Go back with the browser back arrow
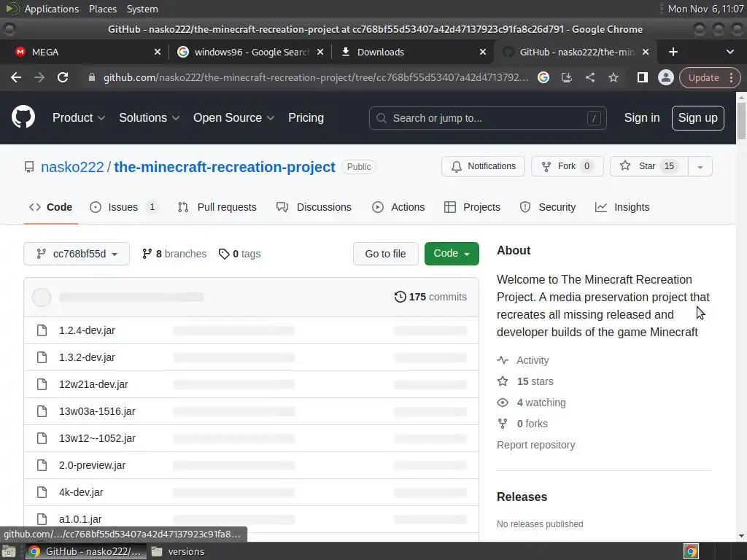The width and height of the screenshot is (747, 560). [x=16, y=77]
